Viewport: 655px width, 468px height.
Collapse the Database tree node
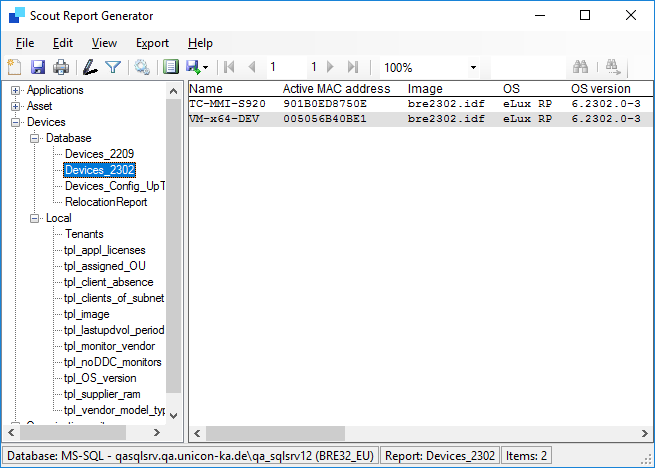(35, 138)
